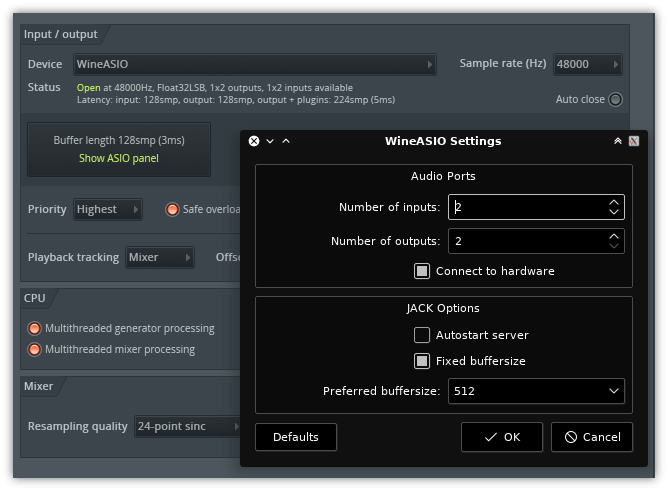Enable the Autostart server checkbox
The image size is (668, 491).
pos(422,335)
